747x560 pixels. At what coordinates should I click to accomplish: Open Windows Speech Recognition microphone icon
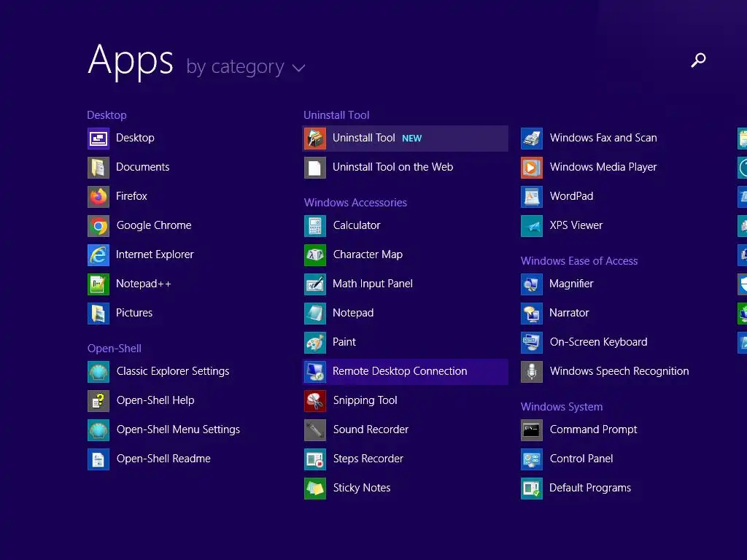click(532, 371)
